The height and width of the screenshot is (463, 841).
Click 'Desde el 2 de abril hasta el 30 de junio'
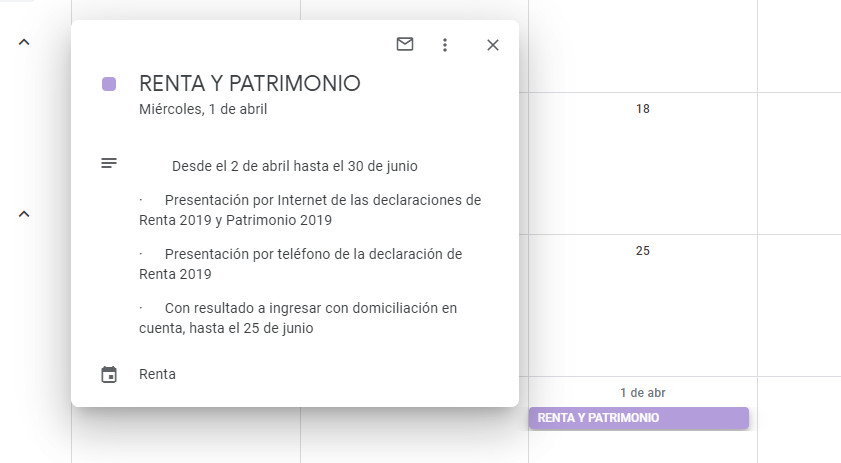294,166
